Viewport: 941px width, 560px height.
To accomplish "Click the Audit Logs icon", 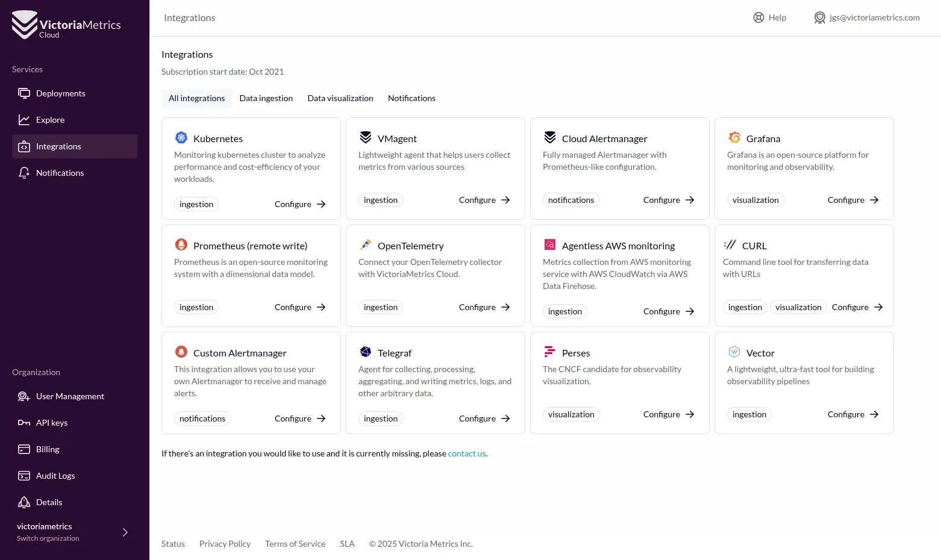I will 24,476.
